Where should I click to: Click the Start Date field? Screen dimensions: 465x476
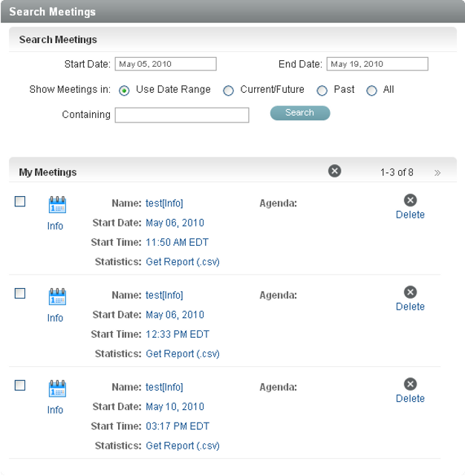(x=166, y=64)
